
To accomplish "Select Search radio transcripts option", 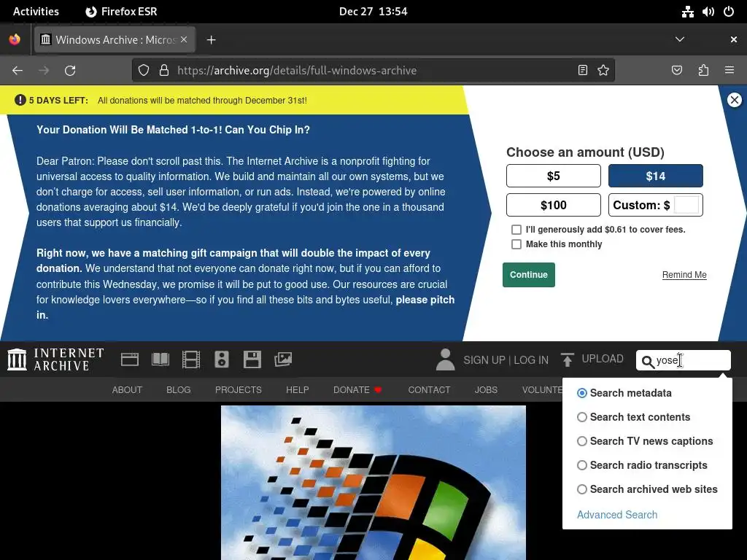I will (x=581, y=465).
